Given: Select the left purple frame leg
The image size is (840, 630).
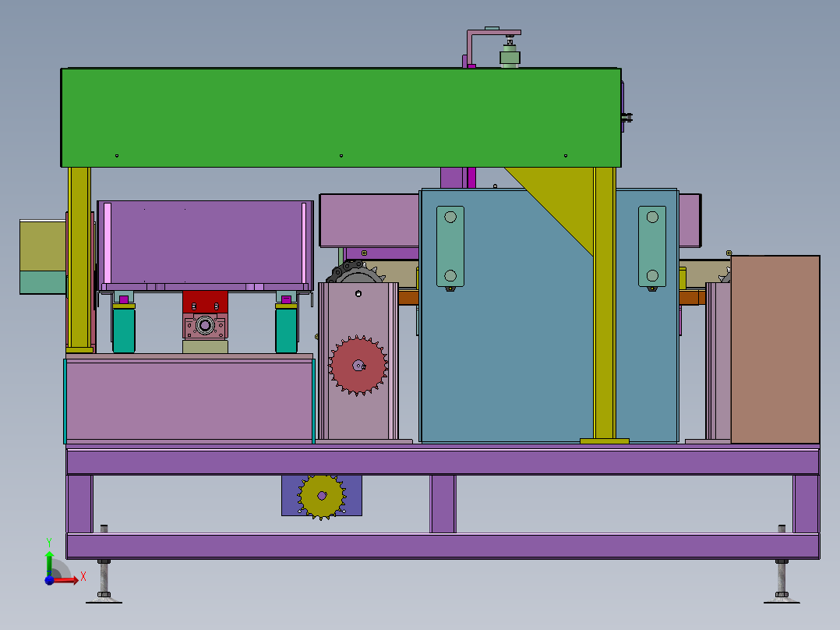Looking at the screenshot, I should click(x=79, y=504).
